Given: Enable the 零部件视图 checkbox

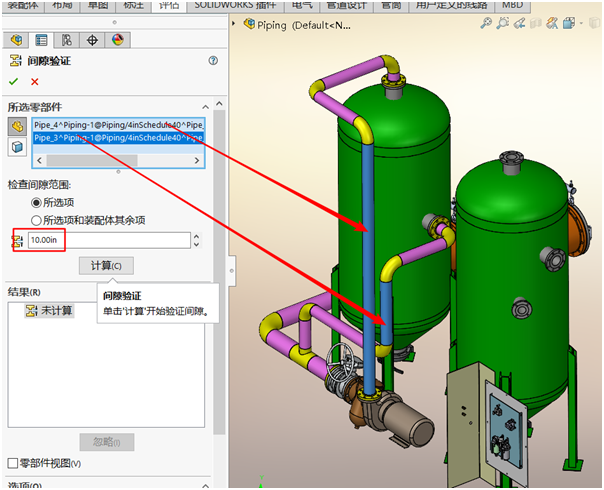Looking at the screenshot, I should point(13,464).
